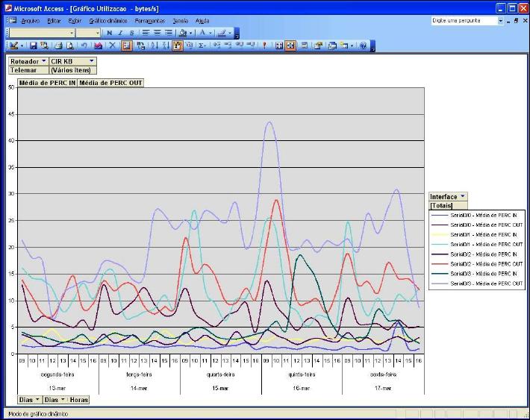Click the delete X icon in the toolbar

pyautogui.click(x=112, y=46)
